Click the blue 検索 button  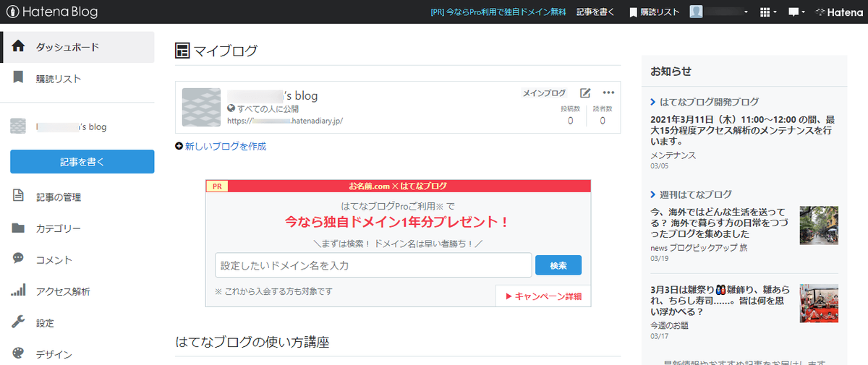click(558, 265)
